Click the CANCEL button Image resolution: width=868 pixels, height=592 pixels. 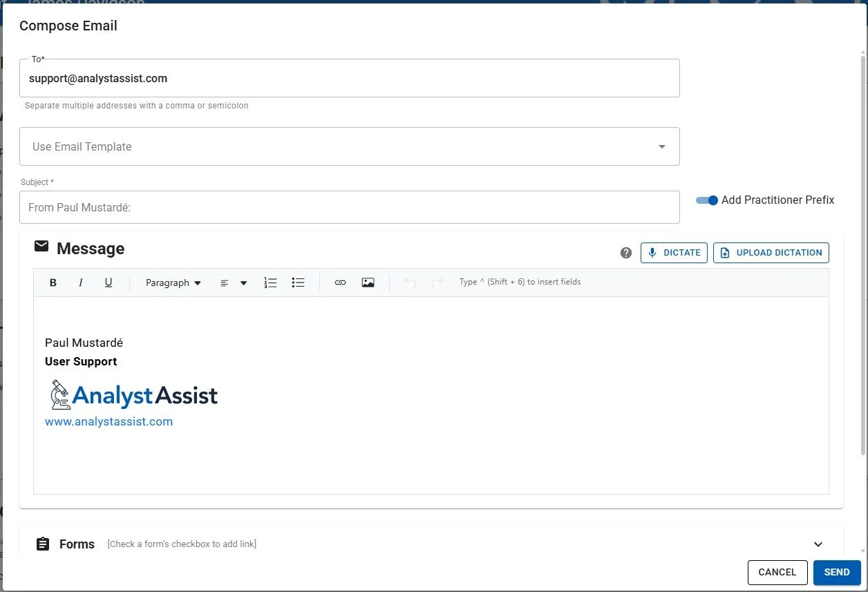click(777, 573)
